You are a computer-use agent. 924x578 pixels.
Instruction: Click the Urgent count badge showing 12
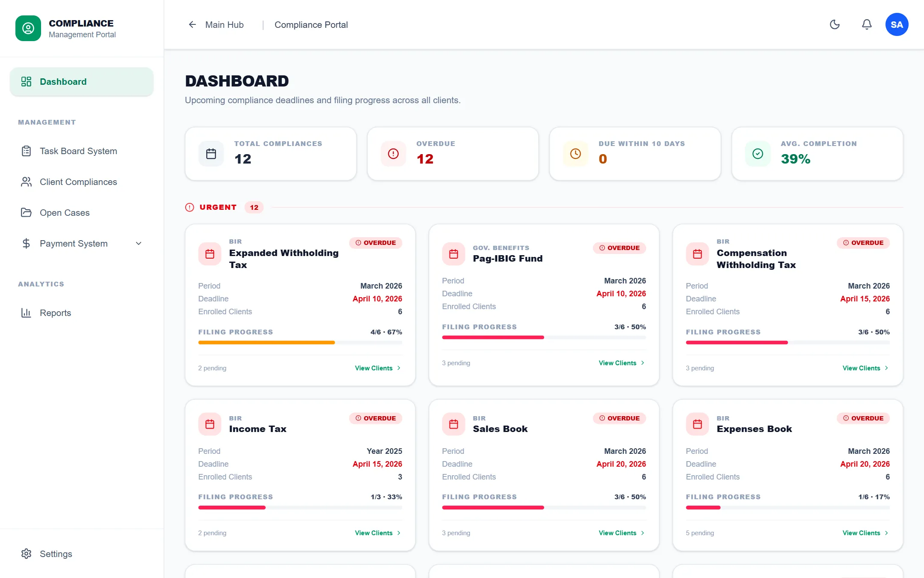coord(254,207)
